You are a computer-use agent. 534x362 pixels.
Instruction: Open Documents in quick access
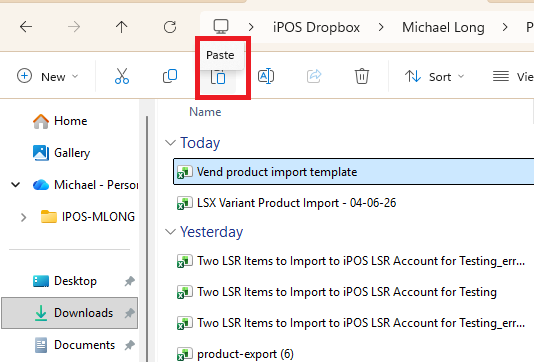[74, 345]
